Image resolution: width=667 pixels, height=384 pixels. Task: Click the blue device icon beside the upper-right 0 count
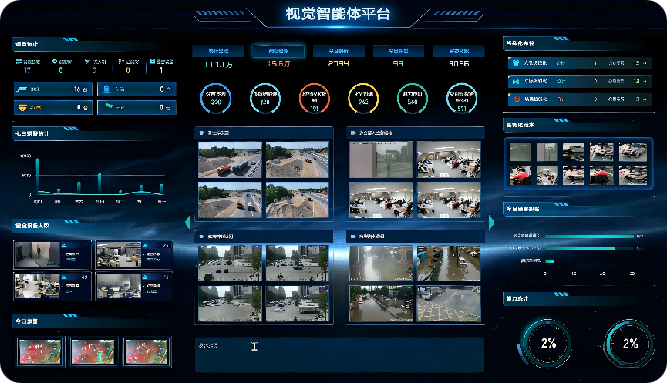pos(107,89)
